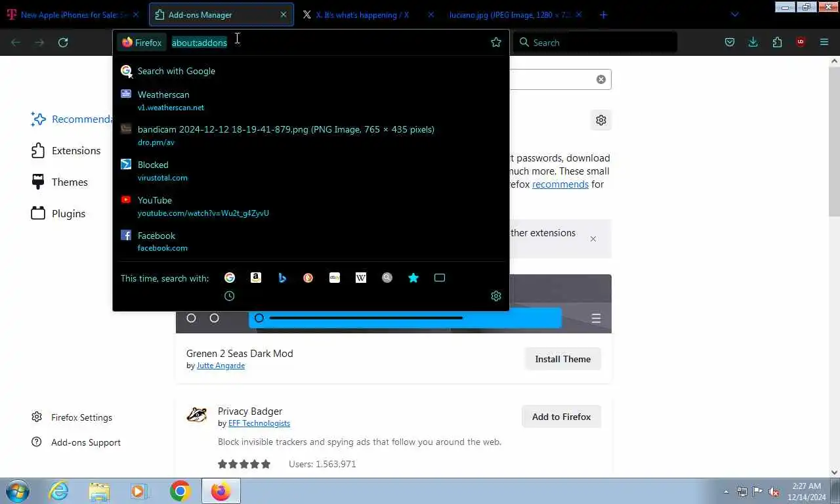Open Jutte Angarde author link

[220, 366]
